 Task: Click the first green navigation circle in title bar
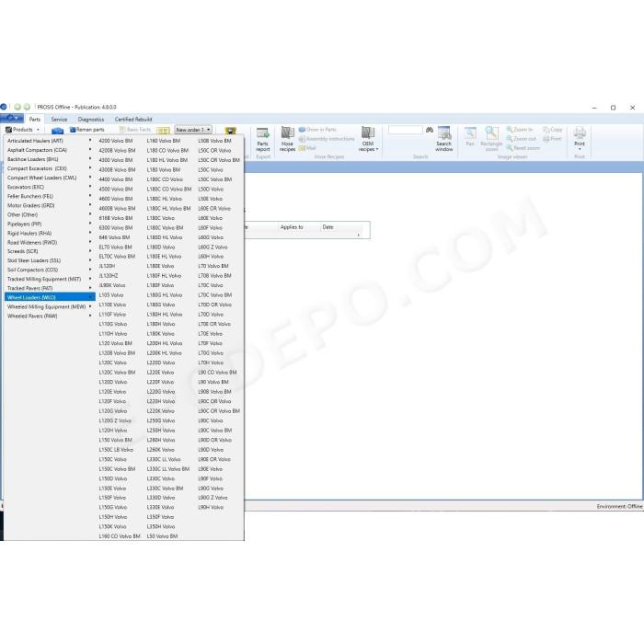pyautogui.click(x=17, y=107)
